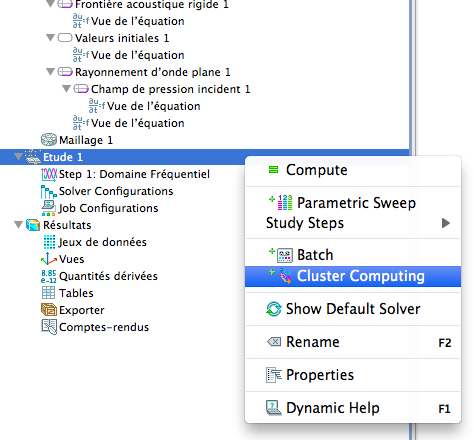Click the Maillage 1 mesh icon
The image size is (474, 440).
49,140
